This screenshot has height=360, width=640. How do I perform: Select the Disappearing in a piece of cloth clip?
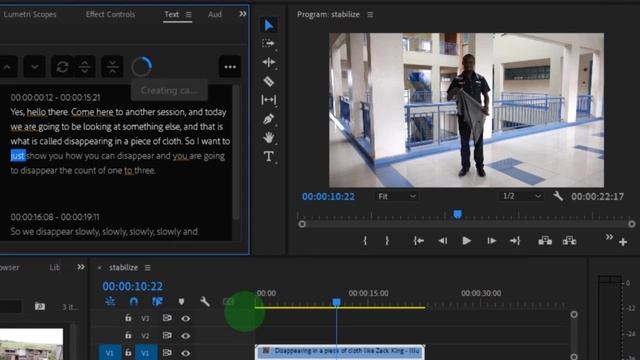[340, 352]
